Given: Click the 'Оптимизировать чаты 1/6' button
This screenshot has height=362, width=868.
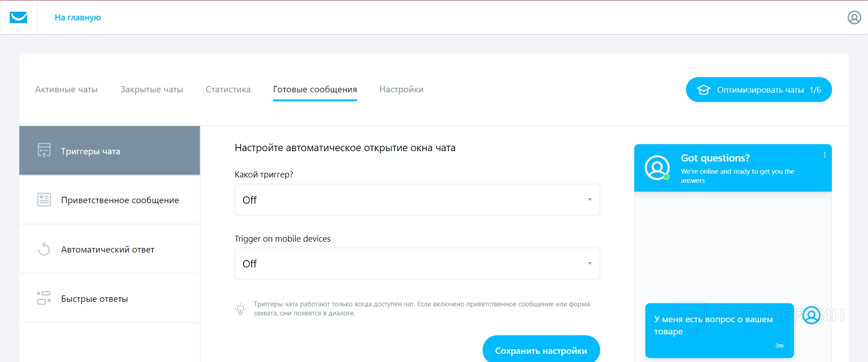Looking at the screenshot, I should [x=758, y=90].
